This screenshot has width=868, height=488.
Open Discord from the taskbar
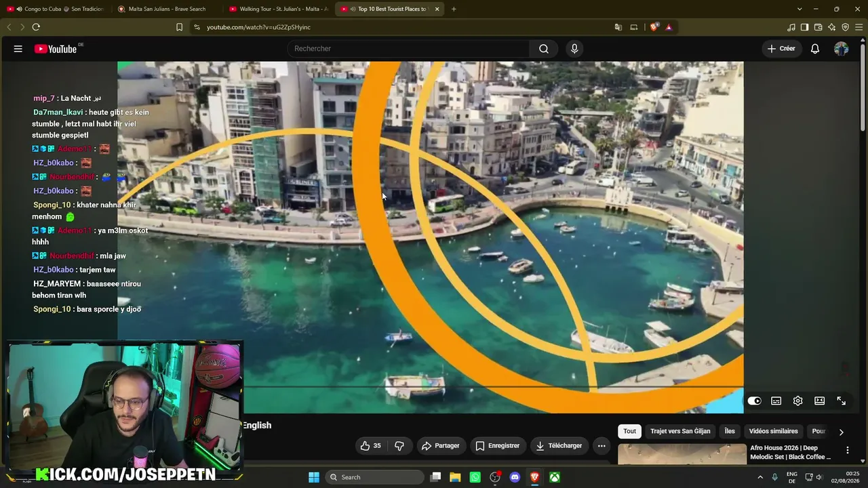pos(515,477)
